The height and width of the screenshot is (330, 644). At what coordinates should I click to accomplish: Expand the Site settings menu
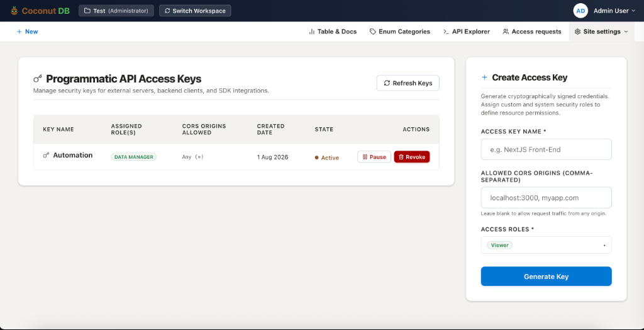601,31
